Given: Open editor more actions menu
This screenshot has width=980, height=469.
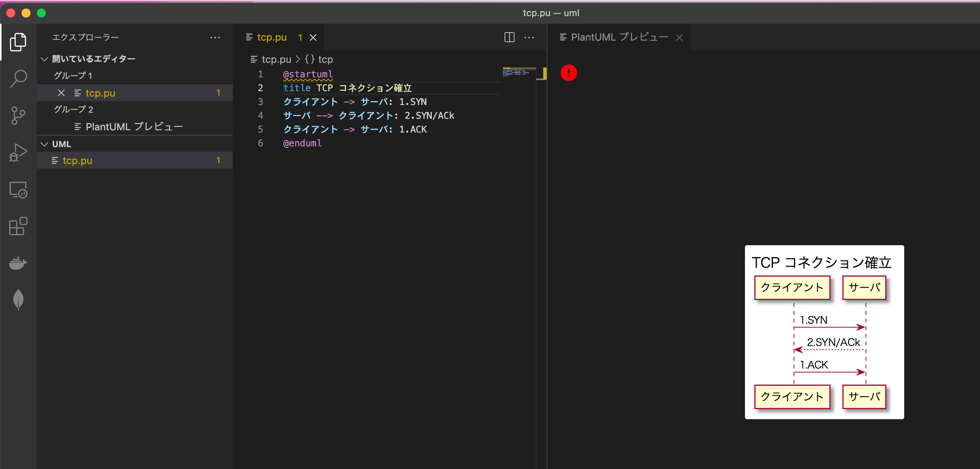Looking at the screenshot, I should (x=529, y=37).
